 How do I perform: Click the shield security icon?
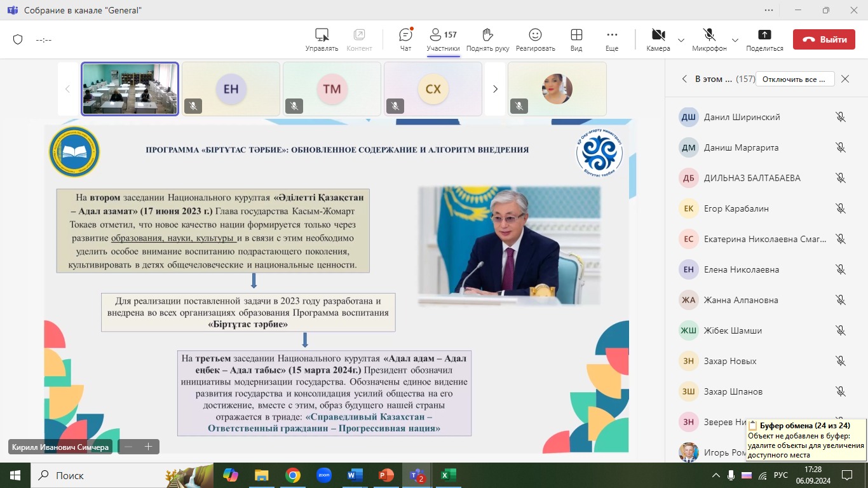coord(18,39)
